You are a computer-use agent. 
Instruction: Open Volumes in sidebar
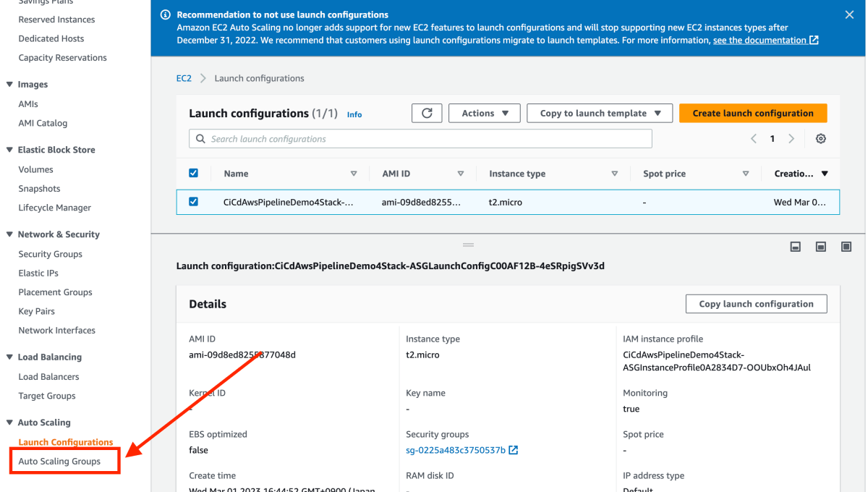[x=35, y=169]
